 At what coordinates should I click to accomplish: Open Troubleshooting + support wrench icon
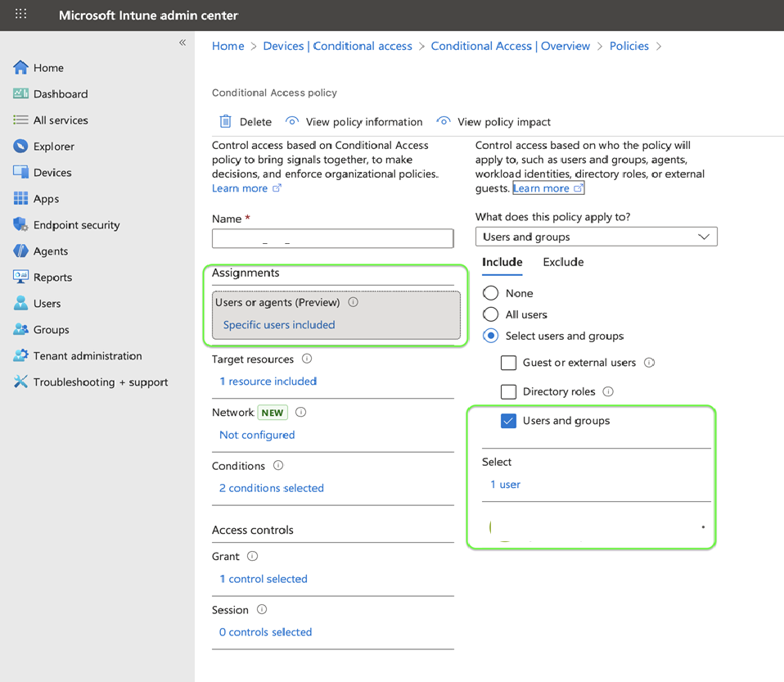(21, 382)
